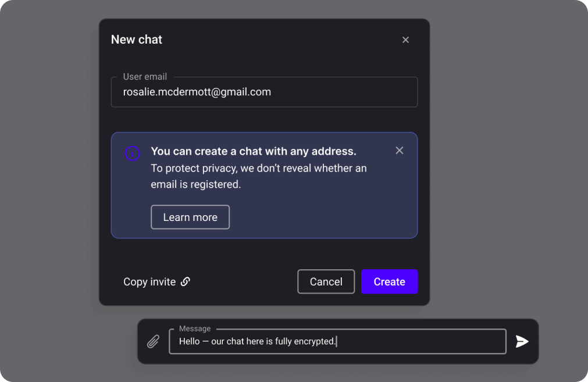Click empty space right of Learn more
The height and width of the screenshot is (382, 588).
[320, 217]
